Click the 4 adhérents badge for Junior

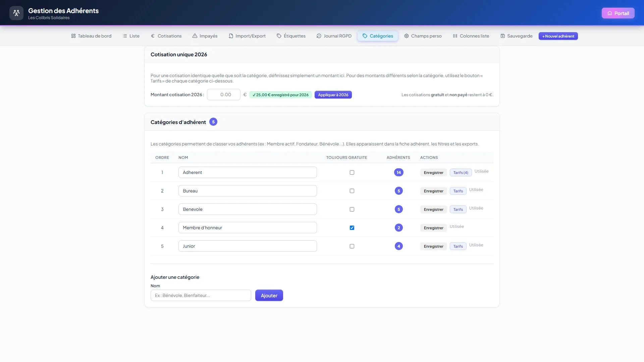(x=398, y=246)
